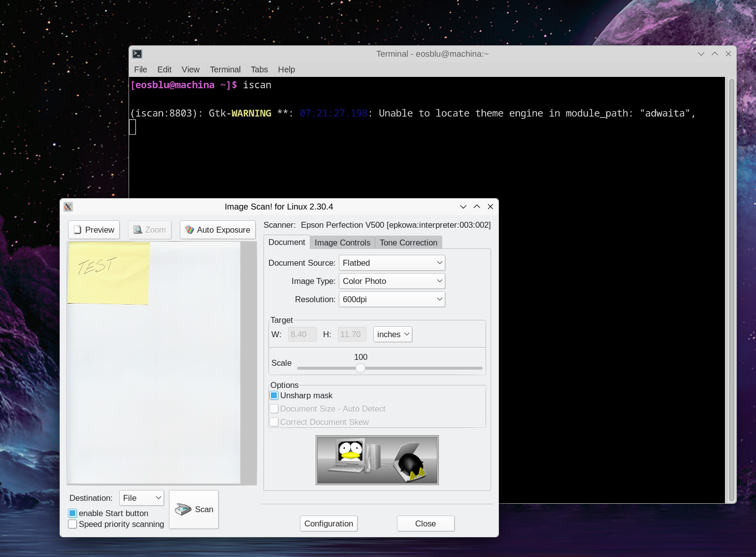Viewport: 756px width, 557px height.
Task: Minimize the Image Scan window
Action: click(x=463, y=207)
